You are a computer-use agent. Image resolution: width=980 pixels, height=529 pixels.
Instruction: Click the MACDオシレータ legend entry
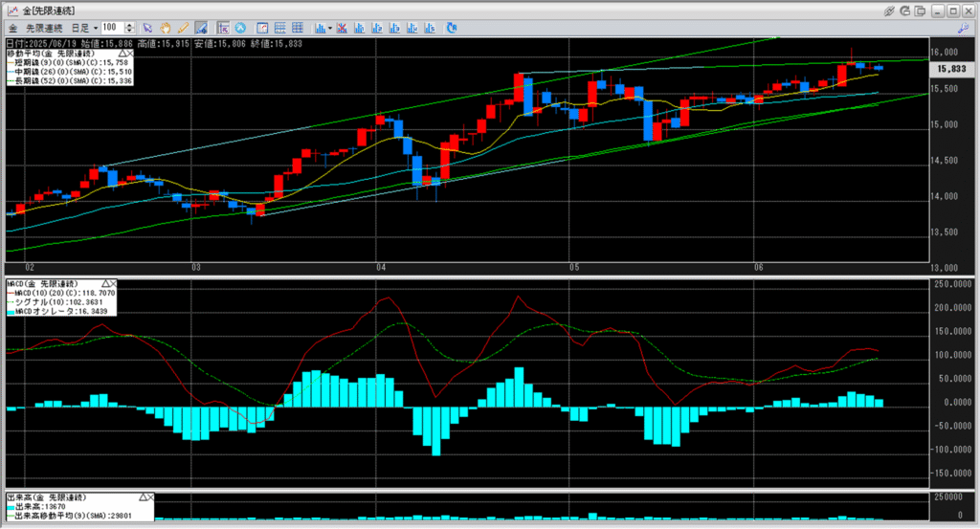click(57, 311)
